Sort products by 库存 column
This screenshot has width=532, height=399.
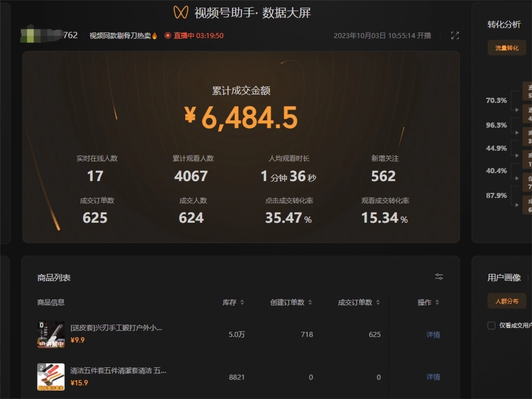(x=243, y=302)
